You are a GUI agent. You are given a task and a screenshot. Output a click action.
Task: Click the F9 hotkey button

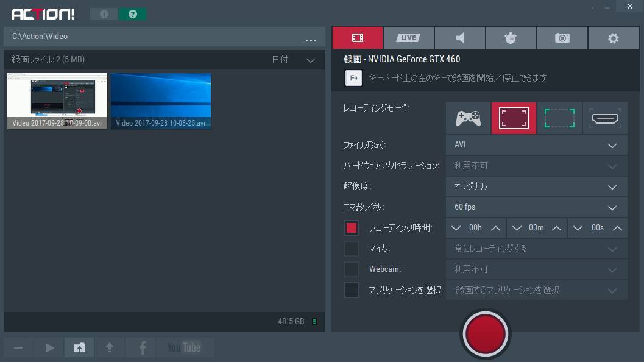coord(353,78)
